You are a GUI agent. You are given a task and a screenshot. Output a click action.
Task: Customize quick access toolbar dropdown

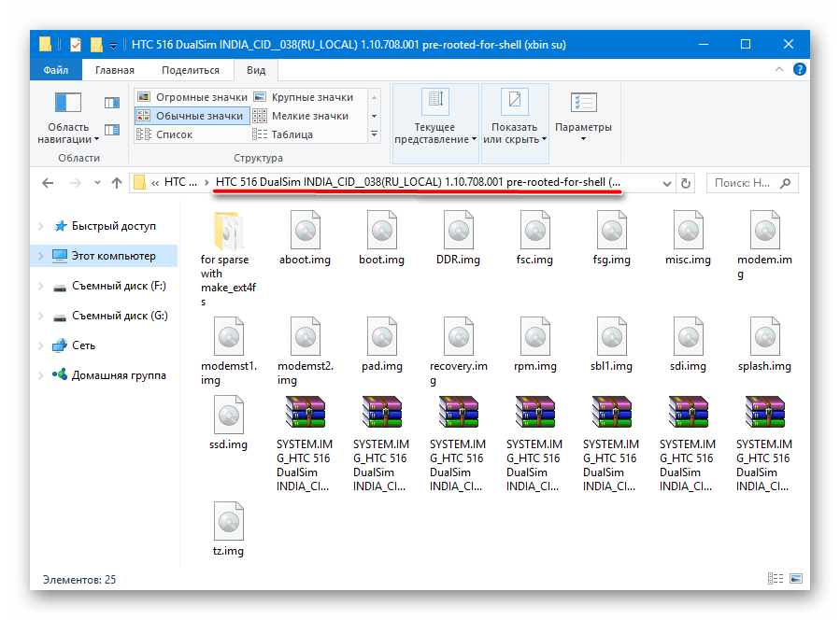113,46
